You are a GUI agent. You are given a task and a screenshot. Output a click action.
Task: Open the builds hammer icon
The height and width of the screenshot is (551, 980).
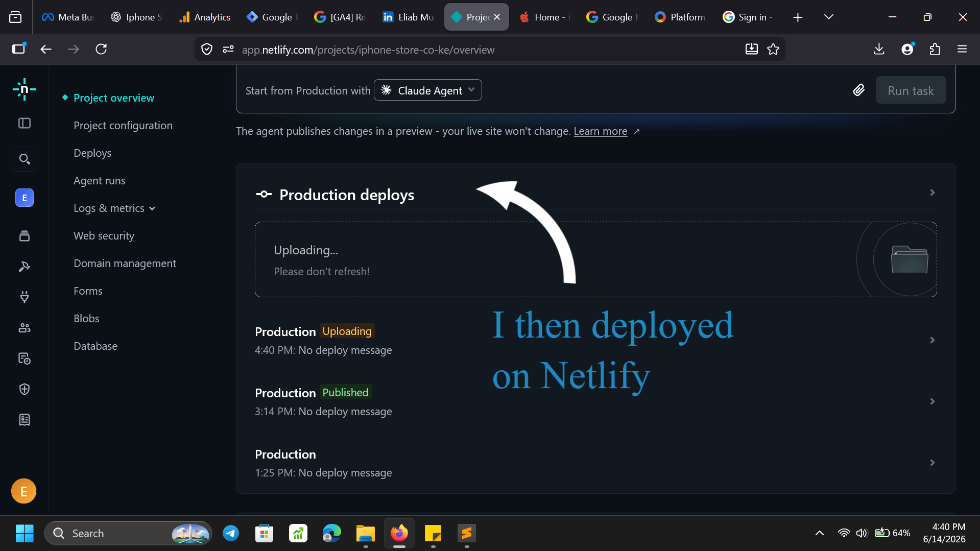point(25,267)
